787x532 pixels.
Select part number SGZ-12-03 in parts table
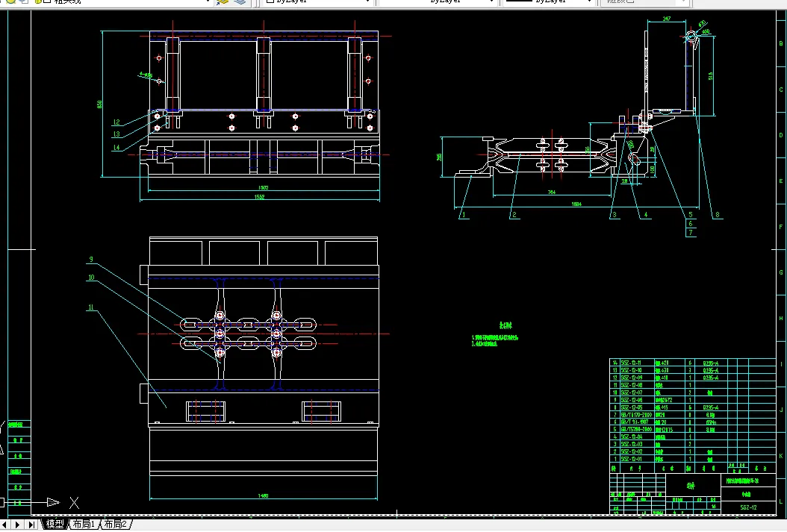[630, 444]
